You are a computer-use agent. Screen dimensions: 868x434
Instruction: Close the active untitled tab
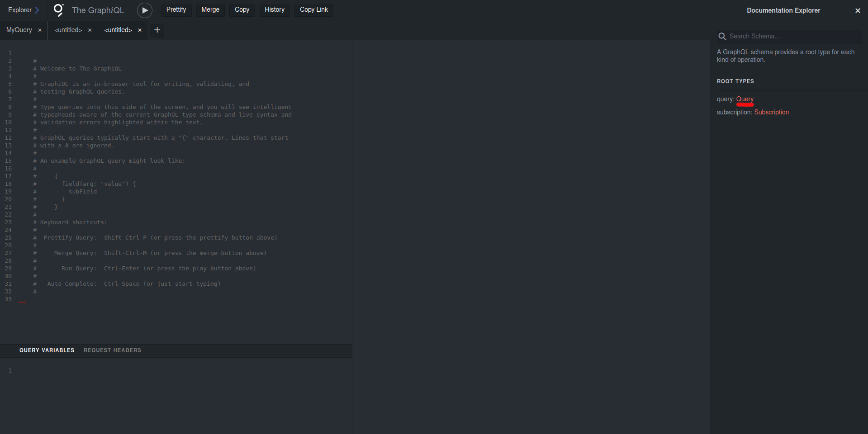(x=140, y=30)
